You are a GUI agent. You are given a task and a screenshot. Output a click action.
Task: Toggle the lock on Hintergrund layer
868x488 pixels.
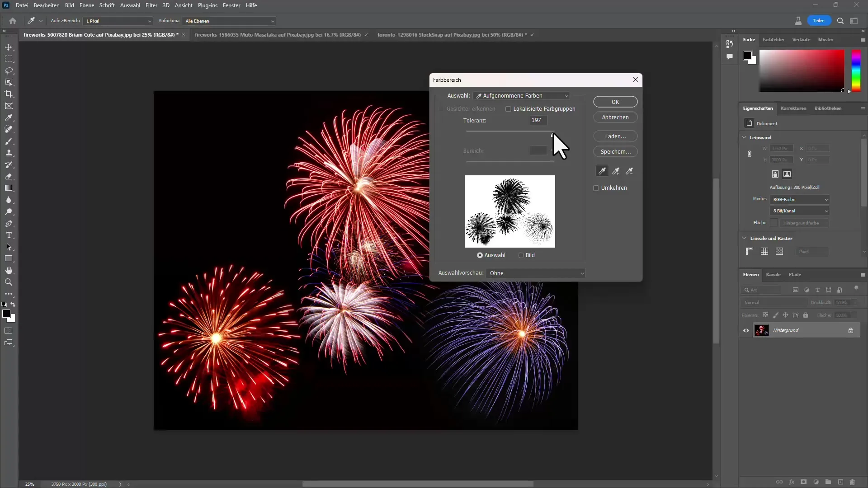coord(850,330)
